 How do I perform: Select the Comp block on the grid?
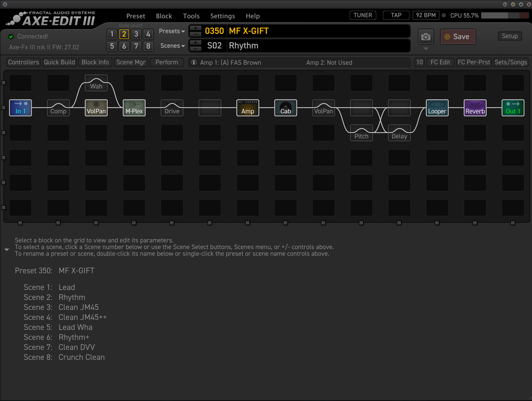(x=58, y=108)
